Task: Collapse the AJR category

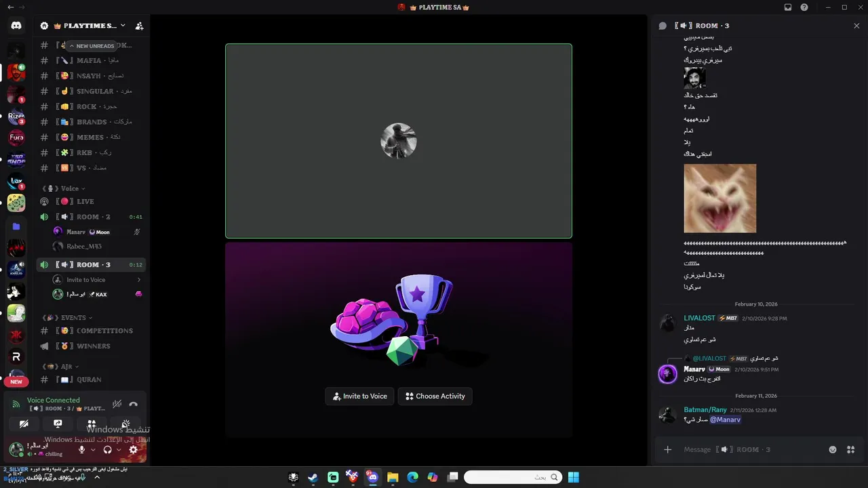Action: [x=61, y=367]
